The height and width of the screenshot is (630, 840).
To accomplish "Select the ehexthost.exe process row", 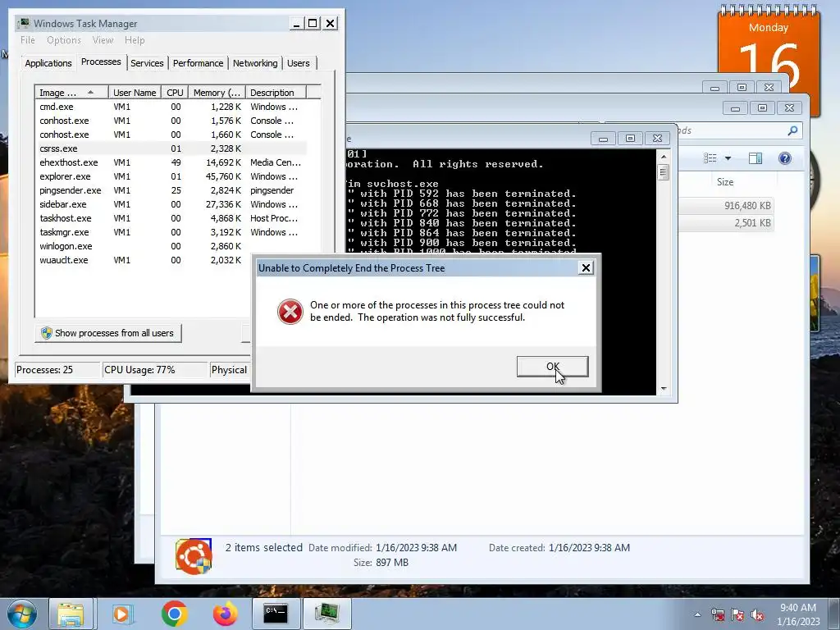I will pos(171,162).
